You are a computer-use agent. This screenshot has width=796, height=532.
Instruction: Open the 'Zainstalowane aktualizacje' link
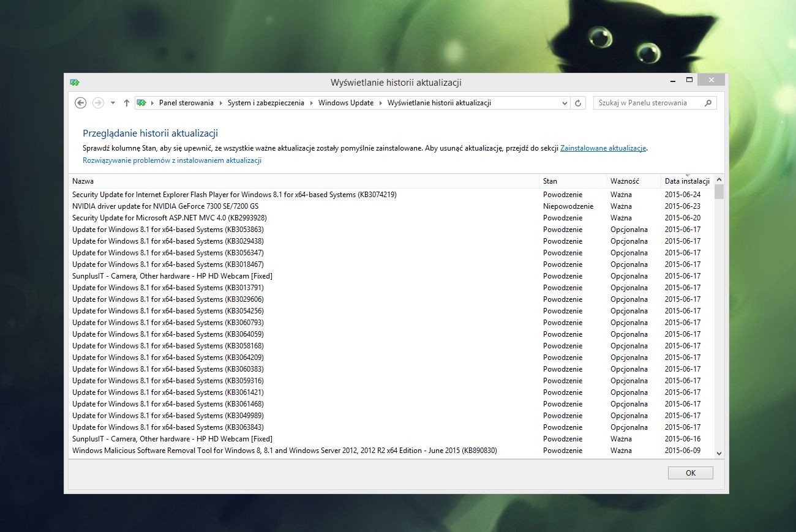coord(603,148)
